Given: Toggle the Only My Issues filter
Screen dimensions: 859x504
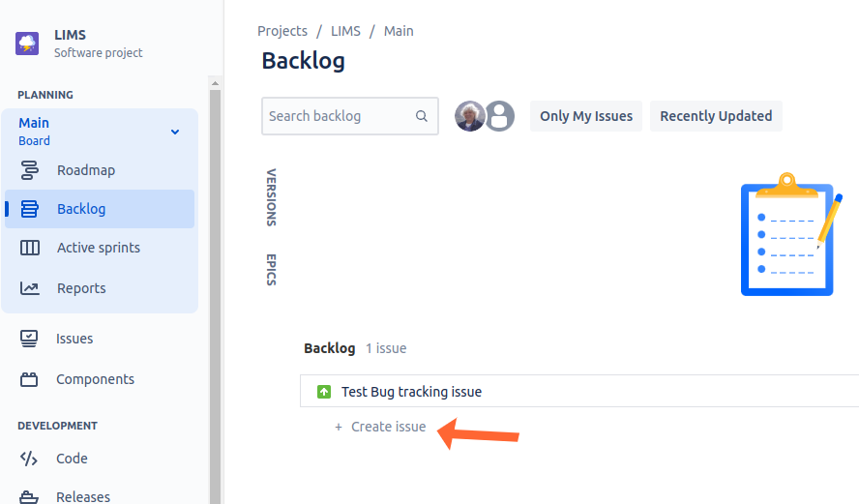Looking at the screenshot, I should click(x=586, y=116).
